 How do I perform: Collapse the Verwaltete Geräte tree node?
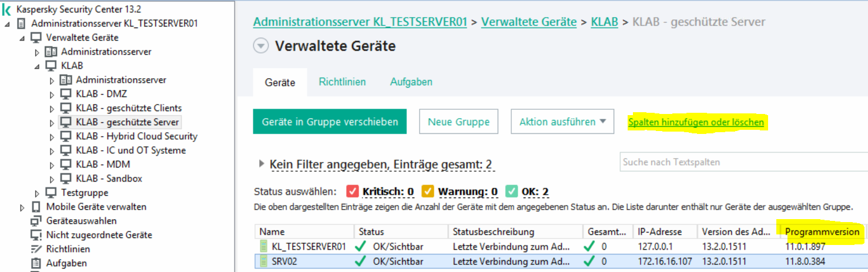pos(22,38)
